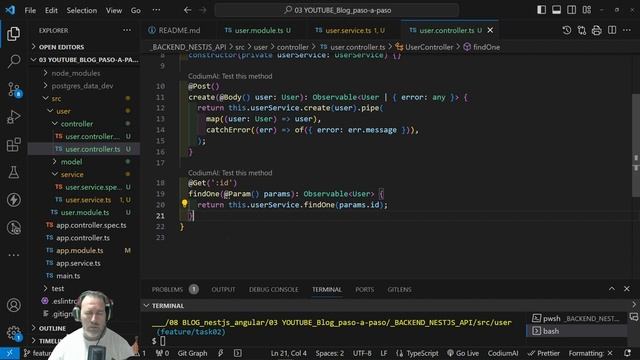Open the Testing beaker view
The width and height of the screenshot is (640, 360).
[13, 172]
